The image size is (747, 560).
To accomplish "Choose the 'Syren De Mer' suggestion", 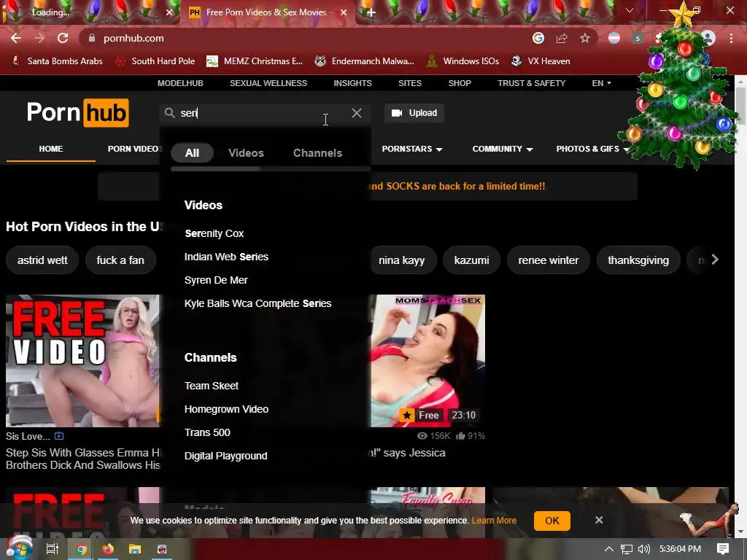I will [216, 280].
